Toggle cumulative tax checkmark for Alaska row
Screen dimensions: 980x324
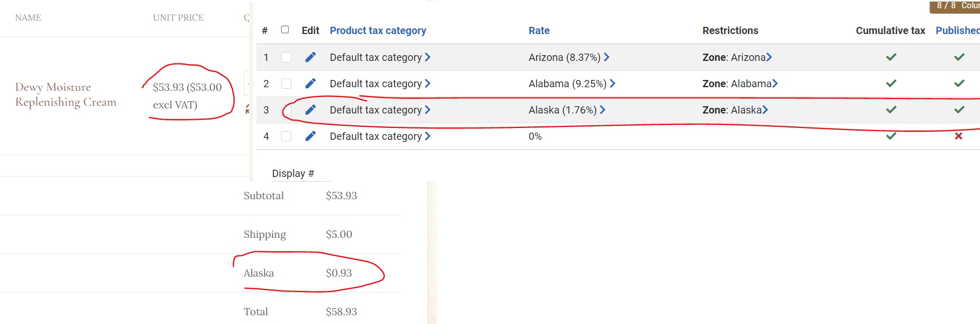pyautogui.click(x=891, y=110)
